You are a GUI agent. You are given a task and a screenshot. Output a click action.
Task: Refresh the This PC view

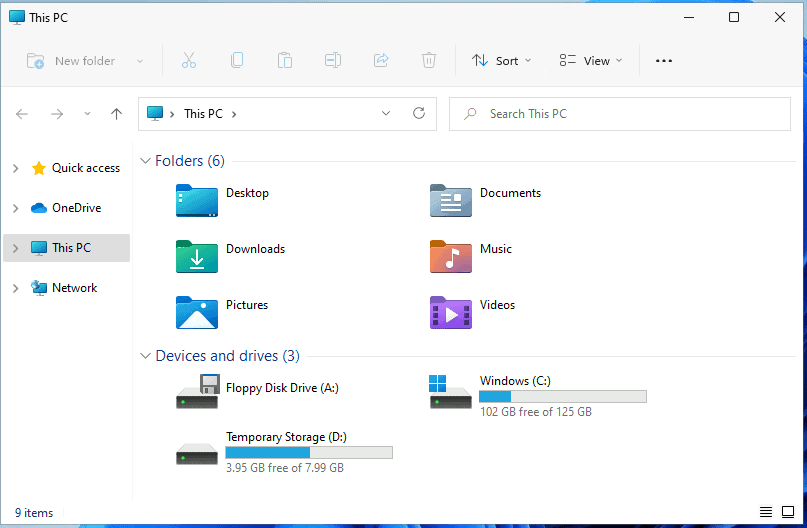pyautogui.click(x=419, y=113)
